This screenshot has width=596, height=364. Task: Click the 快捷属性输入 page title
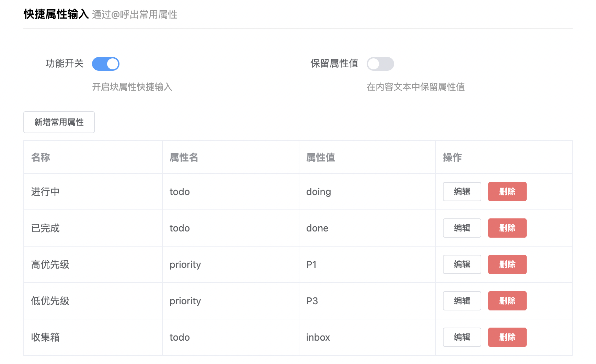pos(56,14)
